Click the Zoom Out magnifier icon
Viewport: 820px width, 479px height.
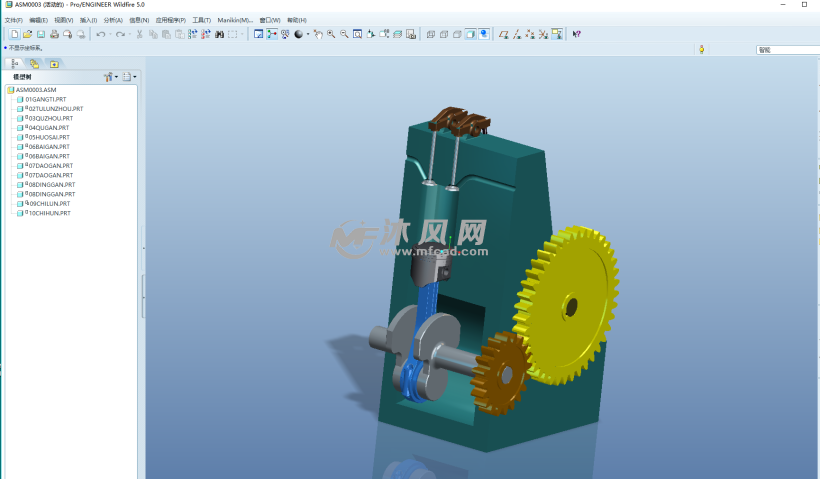[x=344, y=34]
